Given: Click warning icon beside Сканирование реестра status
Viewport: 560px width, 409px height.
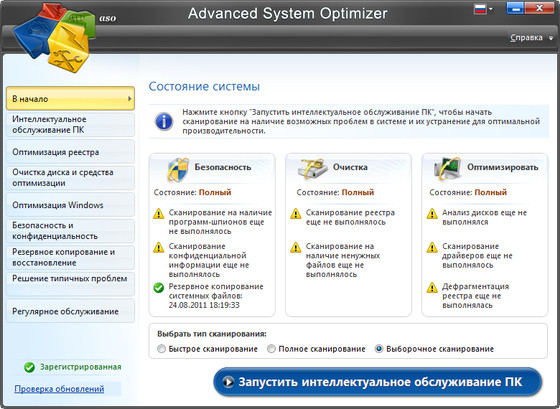Looking at the screenshot, I should pyautogui.click(x=295, y=214).
